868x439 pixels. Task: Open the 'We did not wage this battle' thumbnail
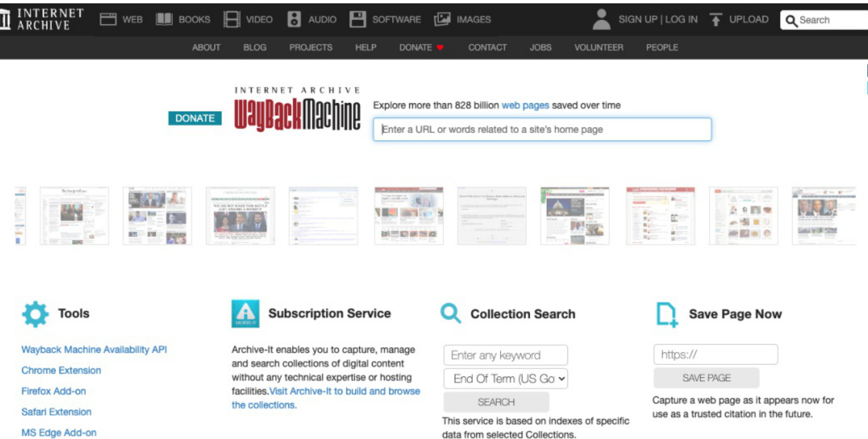click(240, 216)
